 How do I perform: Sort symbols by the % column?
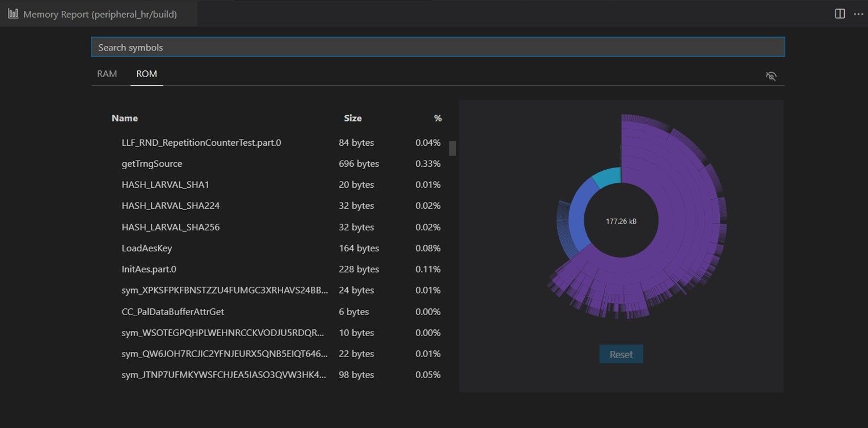(437, 118)
